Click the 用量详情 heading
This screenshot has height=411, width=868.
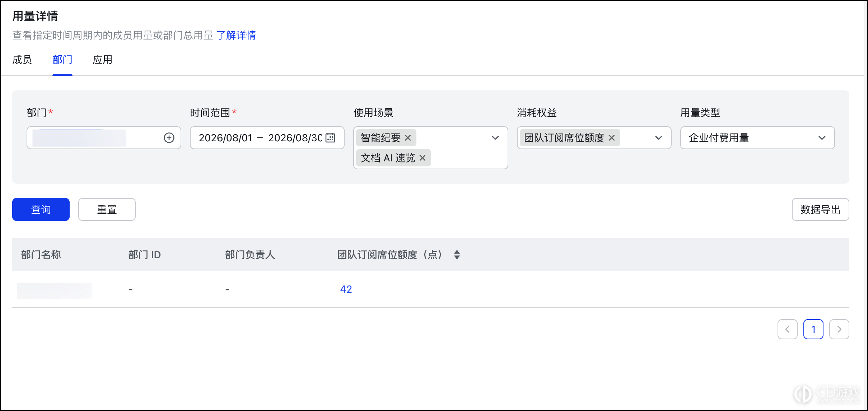click(x=35, y=16)
